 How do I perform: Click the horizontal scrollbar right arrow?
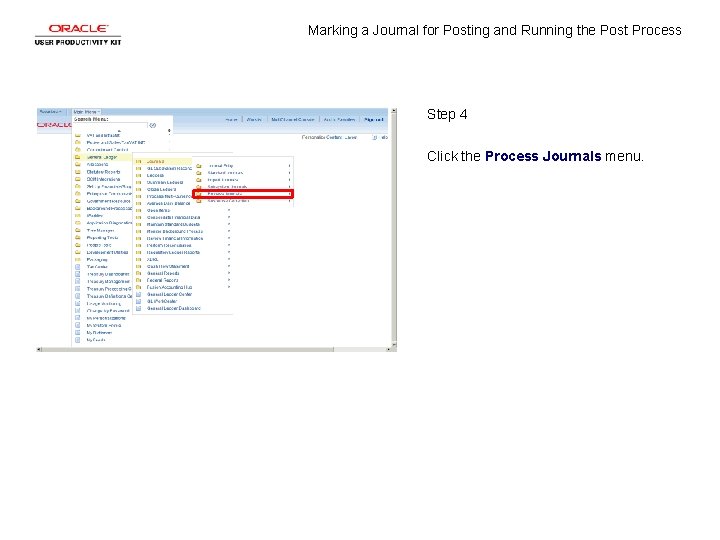[x=388, y=349]
